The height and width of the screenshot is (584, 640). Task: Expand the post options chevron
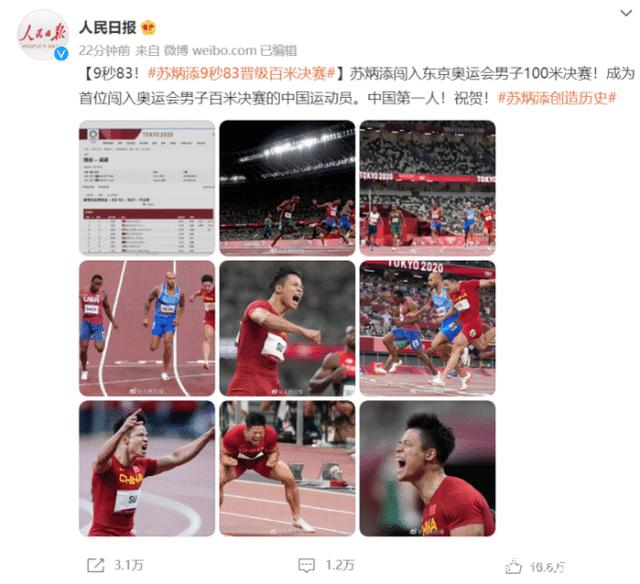click(x=626, y=13)
